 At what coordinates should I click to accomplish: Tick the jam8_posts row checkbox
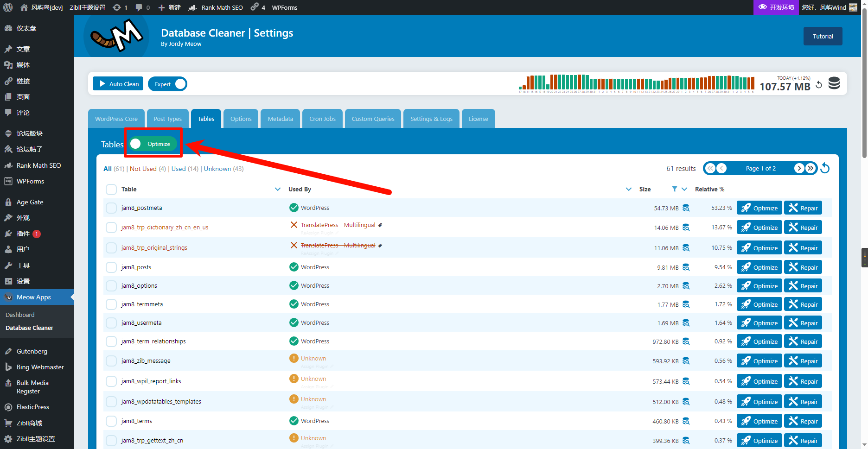click(x=111, y=267)
